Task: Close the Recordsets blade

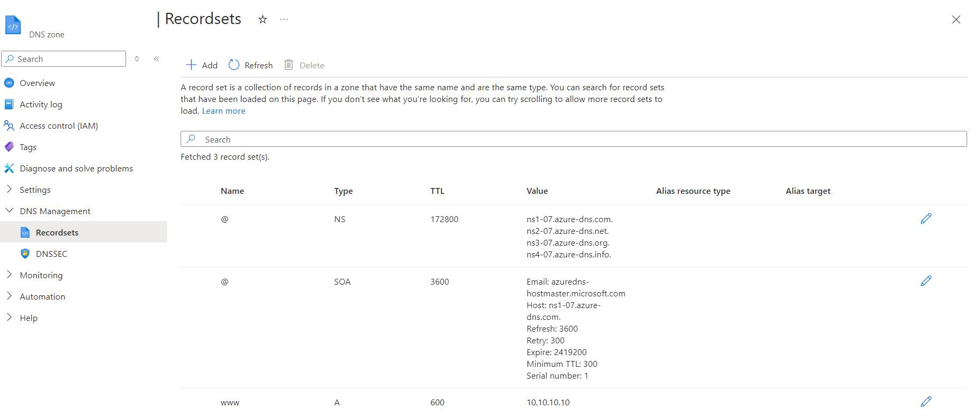Action: [x=956, y=20]
